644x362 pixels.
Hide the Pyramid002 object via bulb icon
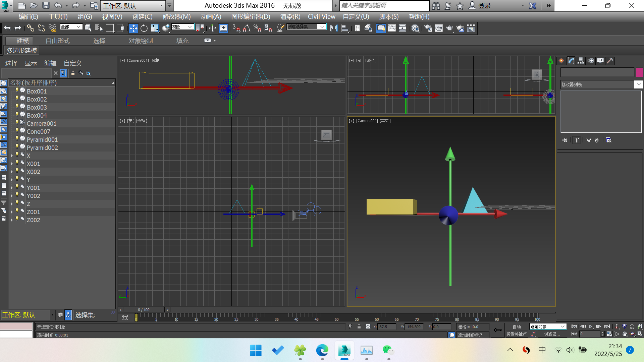point(17,146)
